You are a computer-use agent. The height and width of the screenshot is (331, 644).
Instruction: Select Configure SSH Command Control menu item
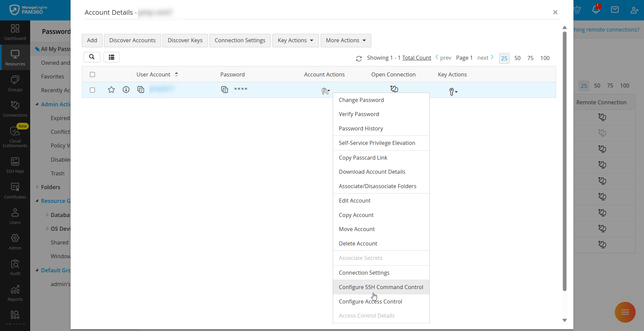point(381,287)
